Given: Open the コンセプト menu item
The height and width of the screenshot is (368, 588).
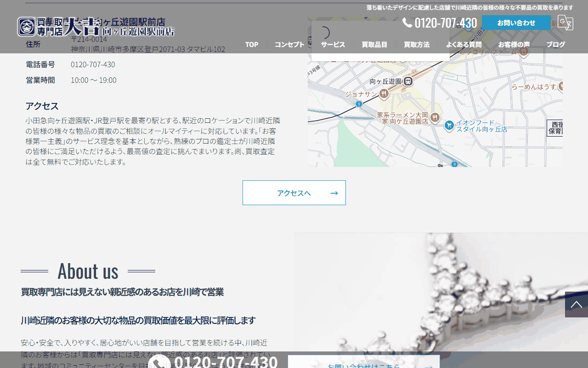Looking at the screenshot, I should [x=289, y=45].
